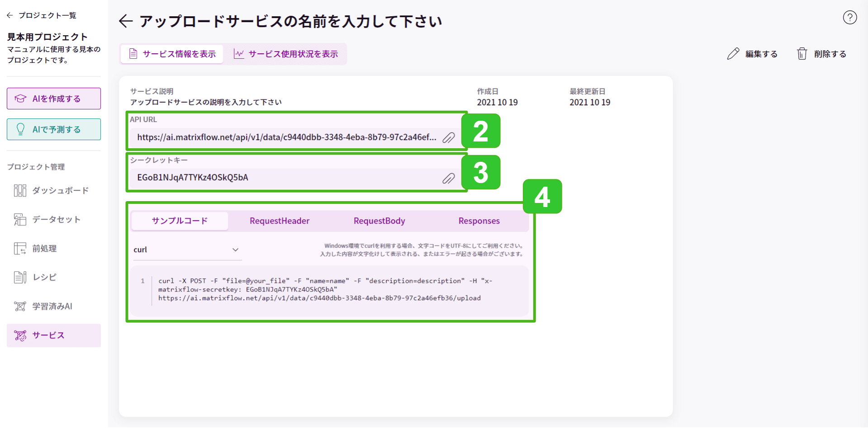Open ダッシュボード in the sidebar
The height and width of the screenshot is (428, 868).
54,191
